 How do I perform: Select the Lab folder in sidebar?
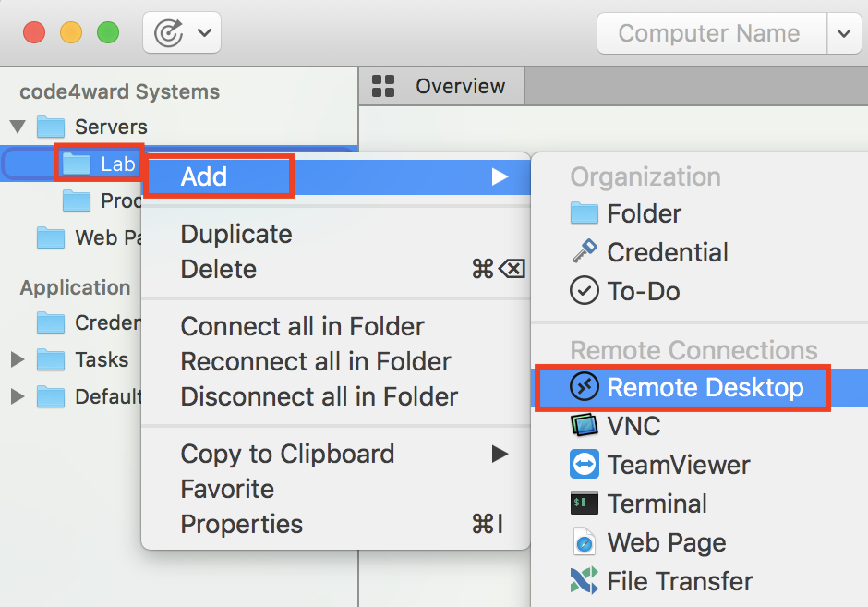point(116,164)
